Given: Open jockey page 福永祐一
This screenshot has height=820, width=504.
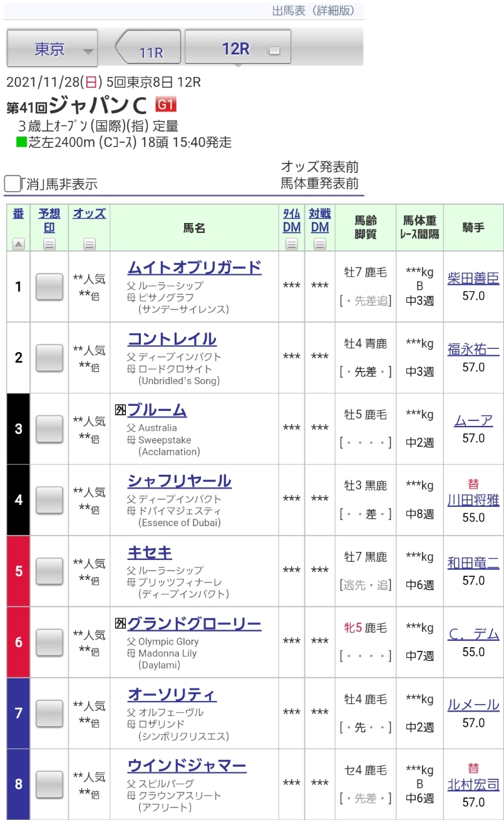Looking at the screenshot, I should pos(473,350).
